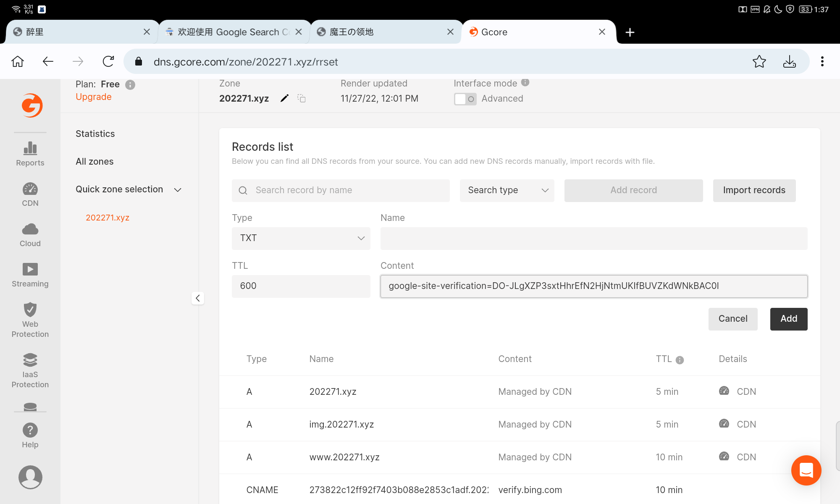Click the Add button for new record
This screenshot has width=840, height=504.
coord(788,319)
